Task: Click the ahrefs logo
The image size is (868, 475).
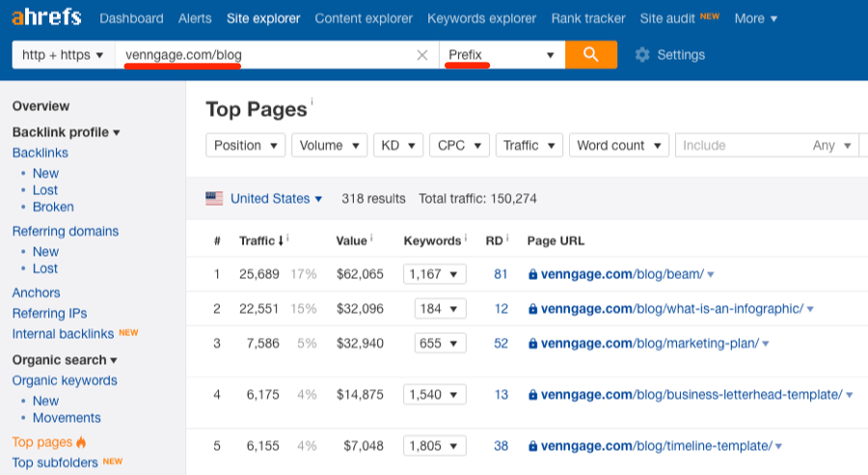Action: point(46,17)
